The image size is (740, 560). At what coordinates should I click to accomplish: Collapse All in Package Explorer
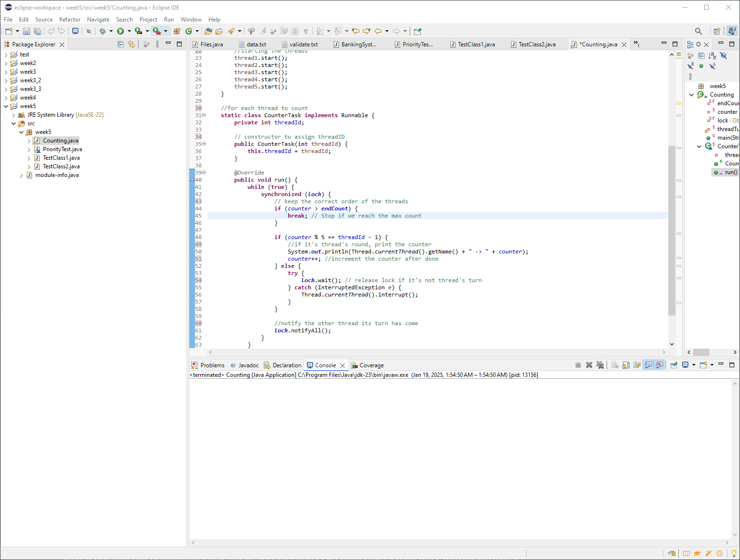tap(120, 44)
